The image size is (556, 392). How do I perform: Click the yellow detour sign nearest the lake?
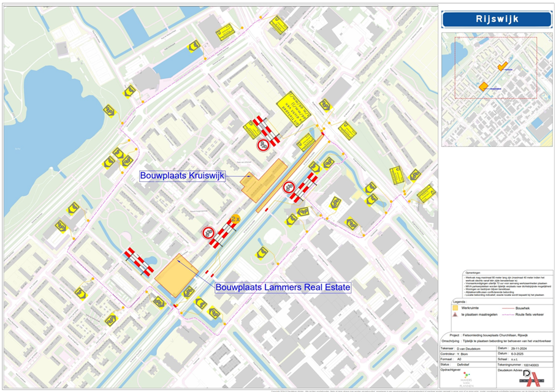[109, 110]
